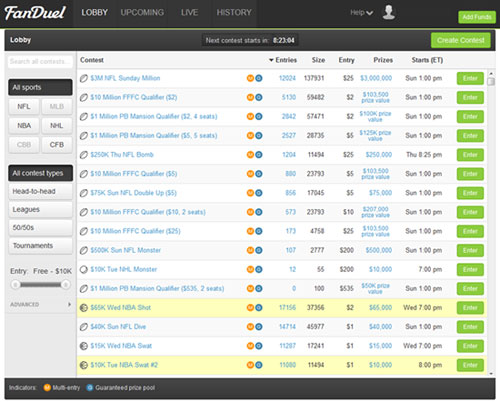
Task: Filter contests by NFL
Action: click(24, 107)
